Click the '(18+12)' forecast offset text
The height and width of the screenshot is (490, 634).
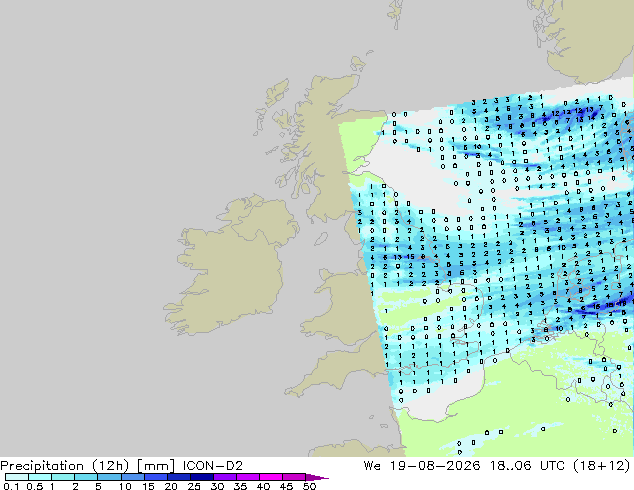tap(602, 466)
